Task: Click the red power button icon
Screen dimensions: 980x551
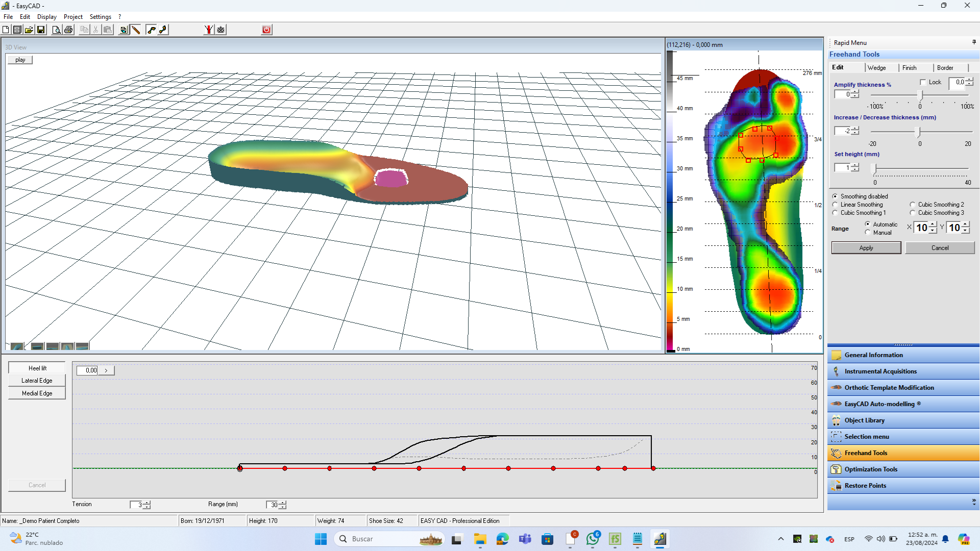Action: pyautogui.click(x=266, y=30)
